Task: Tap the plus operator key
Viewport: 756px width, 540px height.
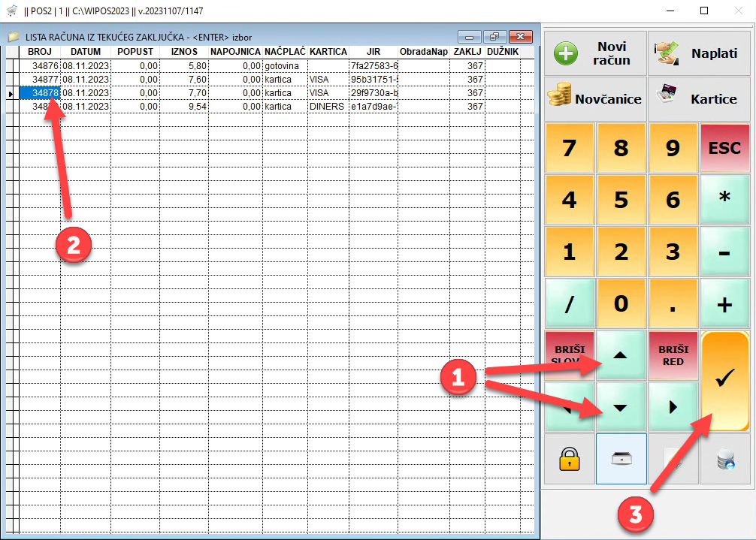Action: coord(724,304)
